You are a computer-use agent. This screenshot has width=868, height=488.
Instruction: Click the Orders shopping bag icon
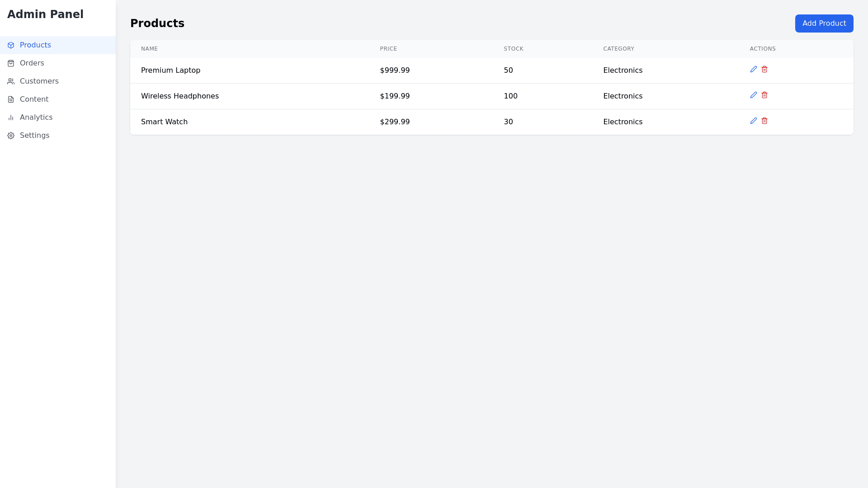pyautogui.click(x=10, y=63)
